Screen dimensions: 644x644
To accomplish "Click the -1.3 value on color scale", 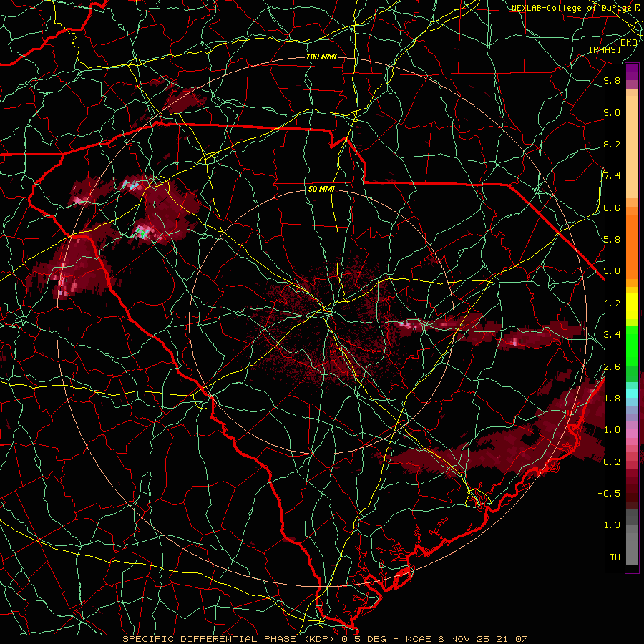I will click(610, 525).
